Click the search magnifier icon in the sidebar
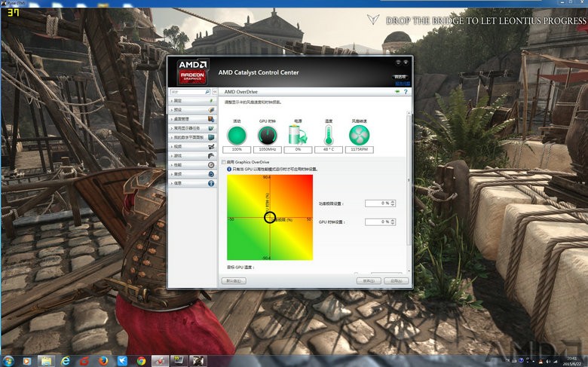This screenshot has width=588, height=367. (207, 91)
